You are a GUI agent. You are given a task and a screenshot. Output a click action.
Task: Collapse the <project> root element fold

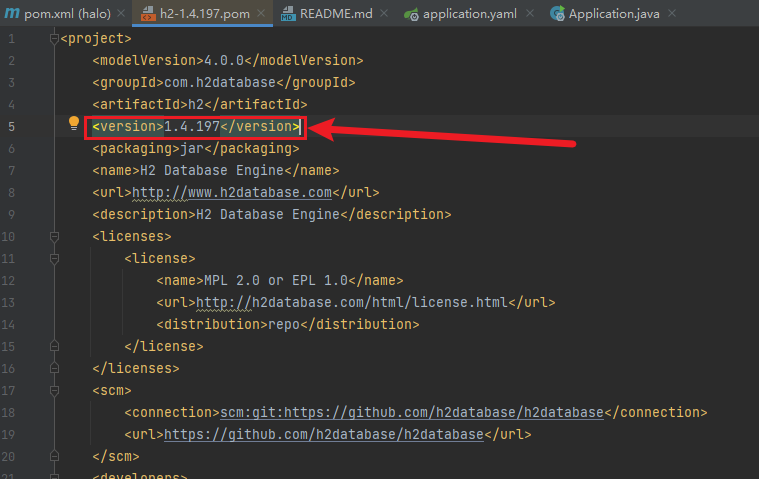click(x=52, y=38)
